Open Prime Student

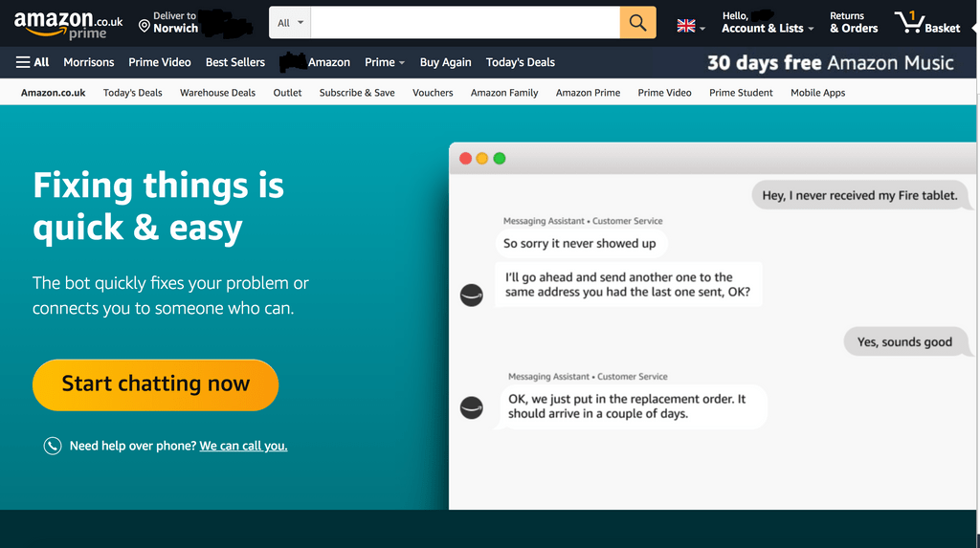[x=741, y=93]
